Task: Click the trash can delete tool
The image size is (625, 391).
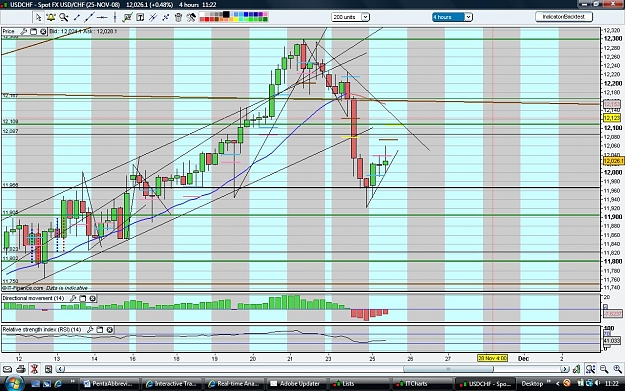Action: tap(178, 17)
